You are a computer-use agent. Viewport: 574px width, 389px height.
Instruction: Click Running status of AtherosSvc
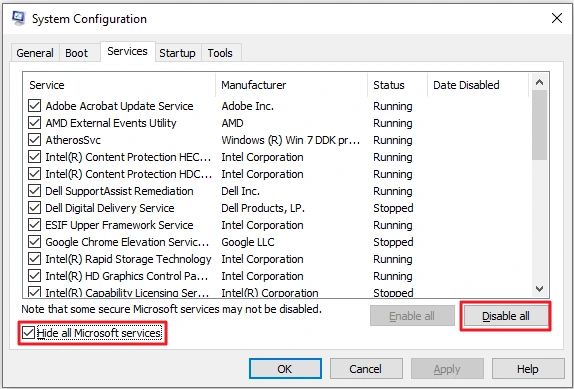click(393, 140)
